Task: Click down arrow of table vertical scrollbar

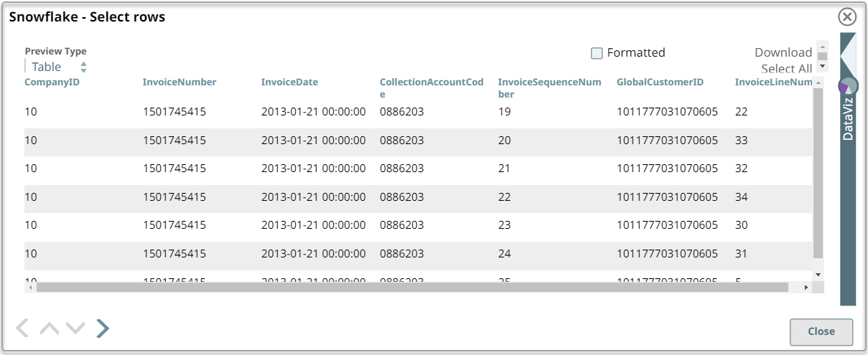Action: (818, 274)
